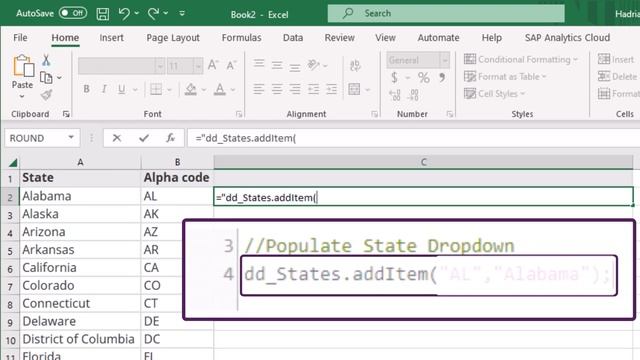The width and height of the screenshot is (640, 360).
Task: Open Font settings dialog launcher
Action: click(239, 115)
